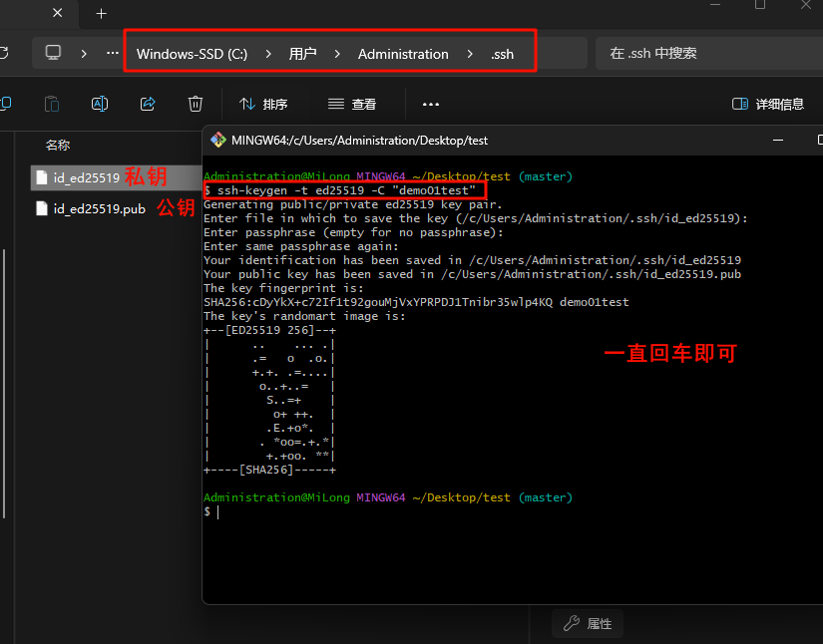823x644 pixels.
Task: Open the 排序 sort menu
Action: 263,104
